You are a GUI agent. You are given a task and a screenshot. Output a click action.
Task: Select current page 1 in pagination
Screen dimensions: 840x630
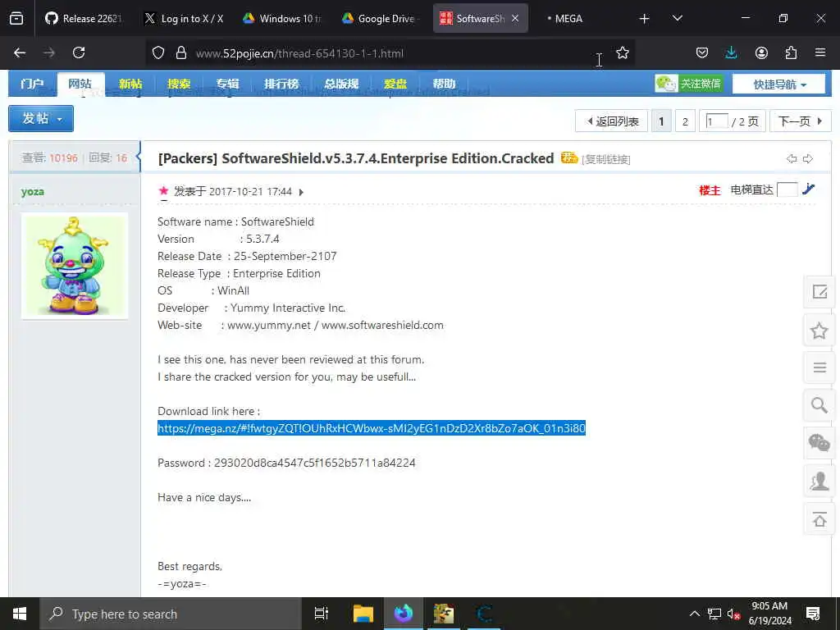(661, 121)
